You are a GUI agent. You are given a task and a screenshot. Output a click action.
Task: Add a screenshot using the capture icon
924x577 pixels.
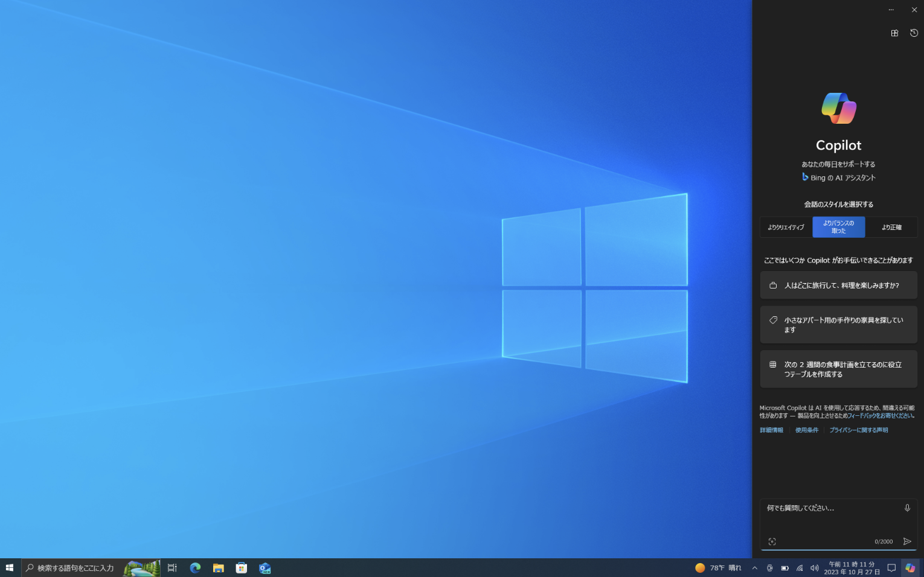772,542
